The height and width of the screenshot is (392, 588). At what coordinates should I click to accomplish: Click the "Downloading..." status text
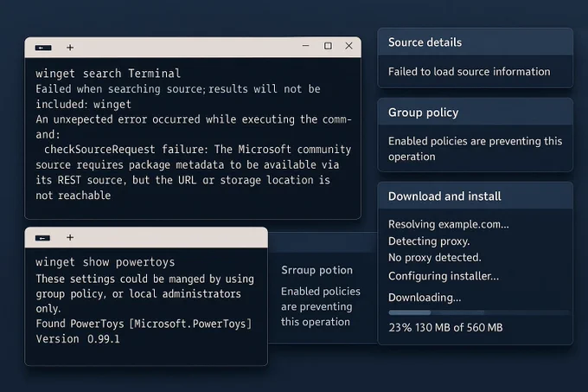click(x=425, y=298)
